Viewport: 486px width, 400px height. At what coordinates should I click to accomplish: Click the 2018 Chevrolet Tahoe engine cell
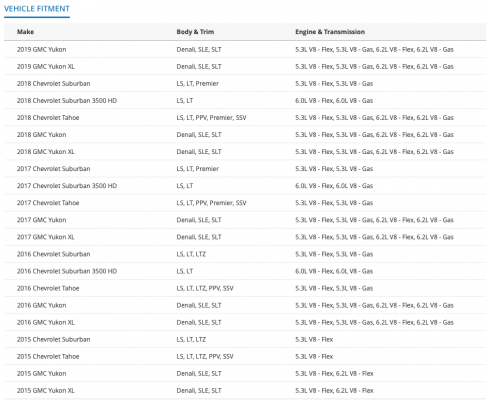[x=374, y=118]
